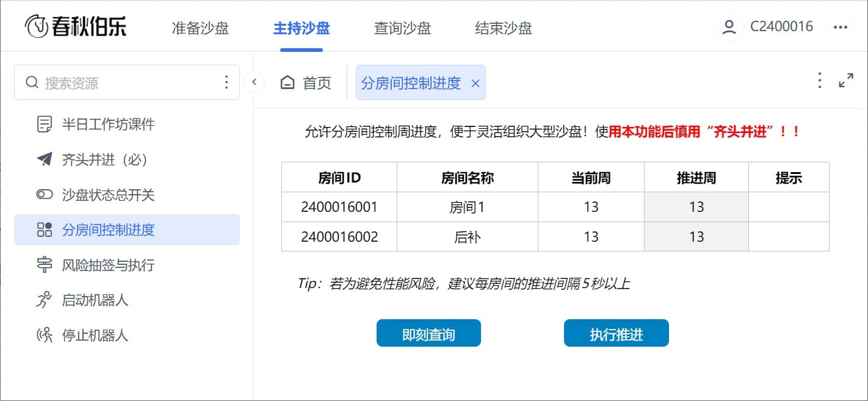Click the 即刻查询 button

[x=429, y=333]
